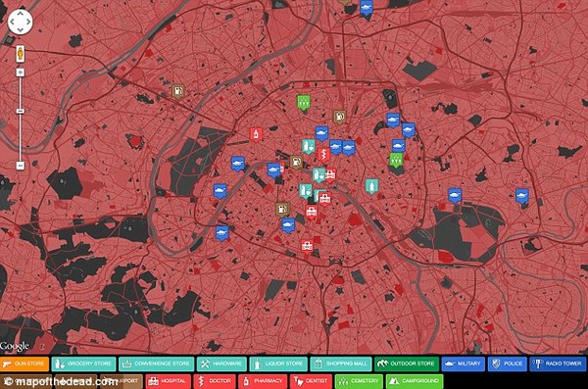The height and width of the screenshot is (389, 588).
Task: Click the Radio Tower legend button
Action: point(558,364)
